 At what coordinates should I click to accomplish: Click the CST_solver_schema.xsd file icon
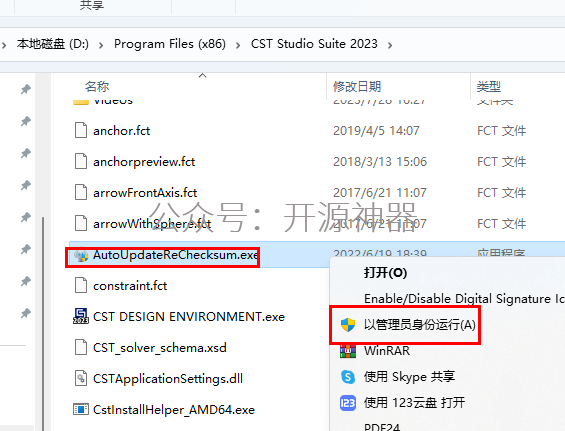click(81, 347)
